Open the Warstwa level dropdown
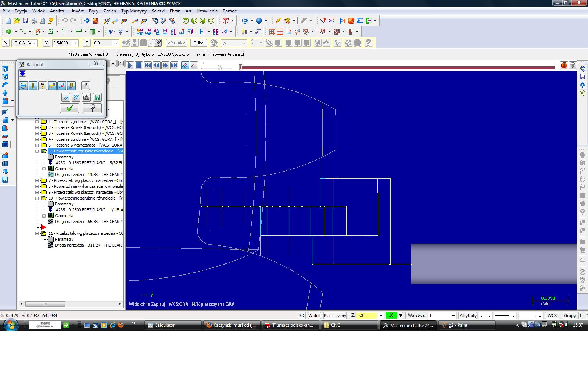This screenshot has height=388, width=588. click(452, 316)
